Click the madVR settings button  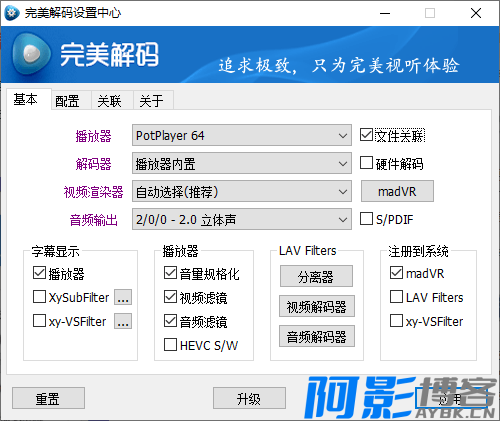click(x=397, y=191)
